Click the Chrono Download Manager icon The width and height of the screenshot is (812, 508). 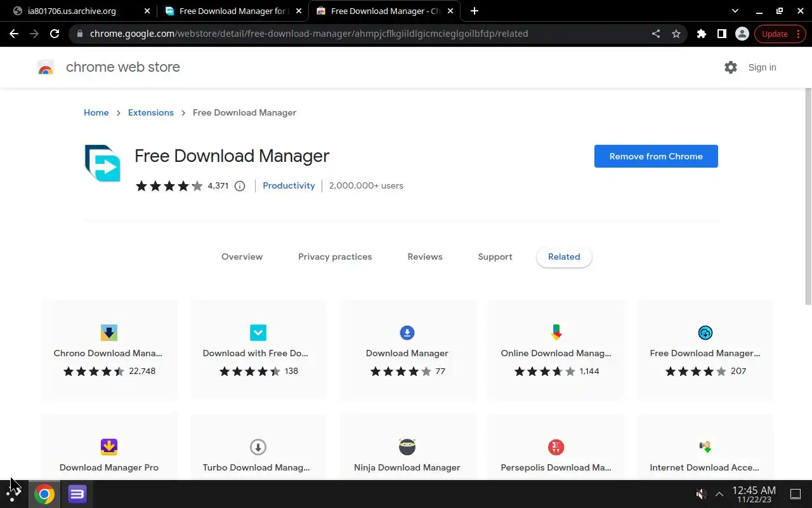(x=108, y=333)
